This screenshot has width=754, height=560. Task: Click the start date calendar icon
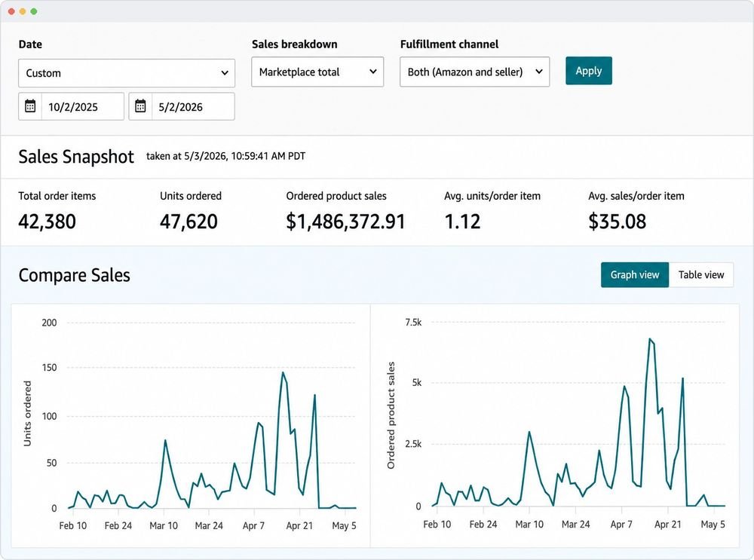pos(30,106)
